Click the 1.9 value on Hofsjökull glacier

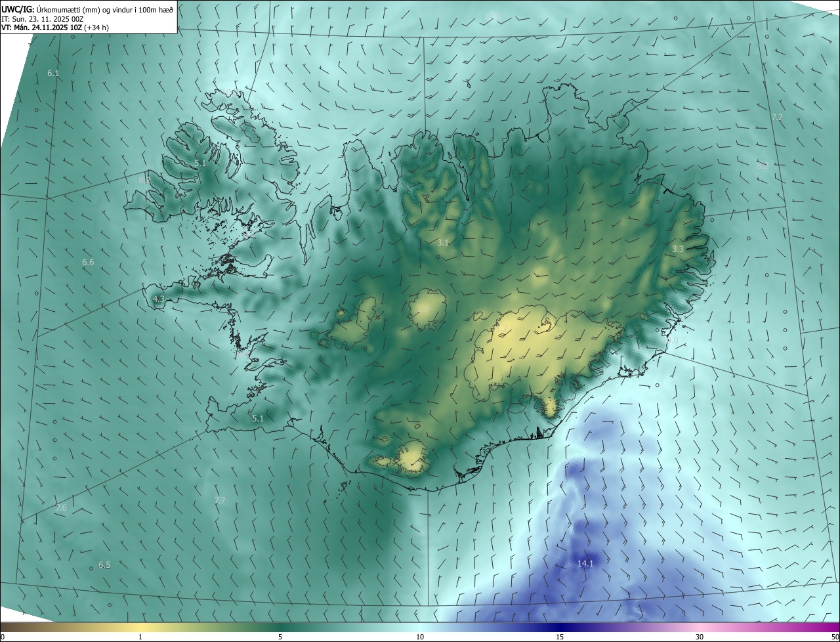coord(425,309)
